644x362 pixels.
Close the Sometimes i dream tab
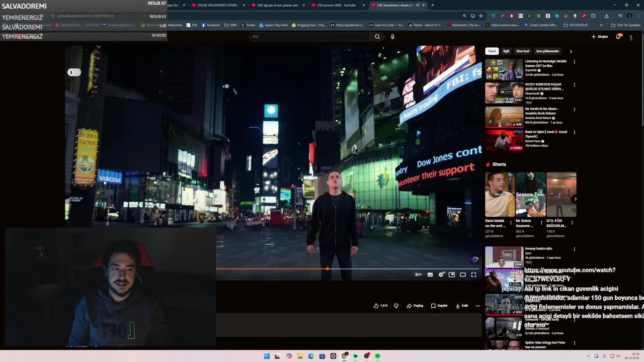tap(424, 5)
